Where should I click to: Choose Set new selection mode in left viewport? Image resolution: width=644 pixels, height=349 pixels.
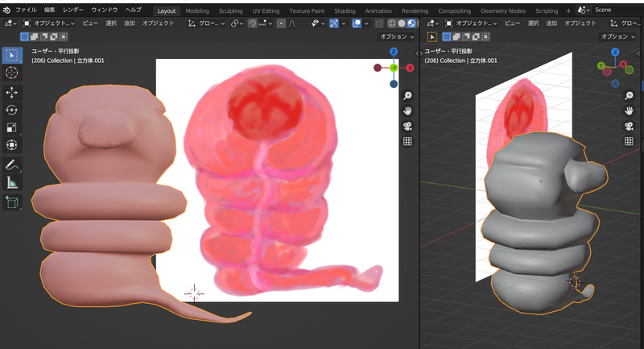25,37
